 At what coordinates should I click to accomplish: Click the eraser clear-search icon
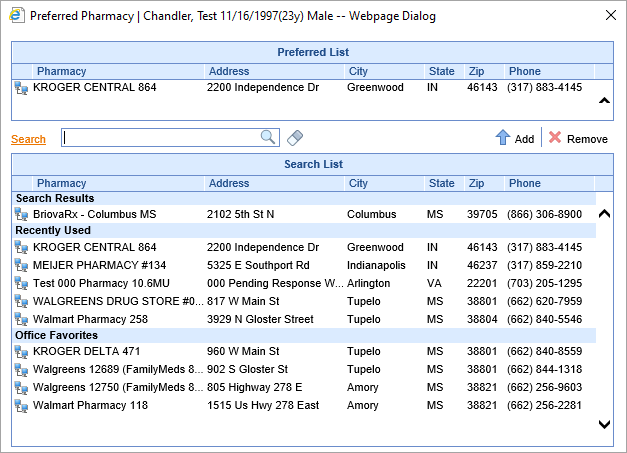click(x=295, y=138)
